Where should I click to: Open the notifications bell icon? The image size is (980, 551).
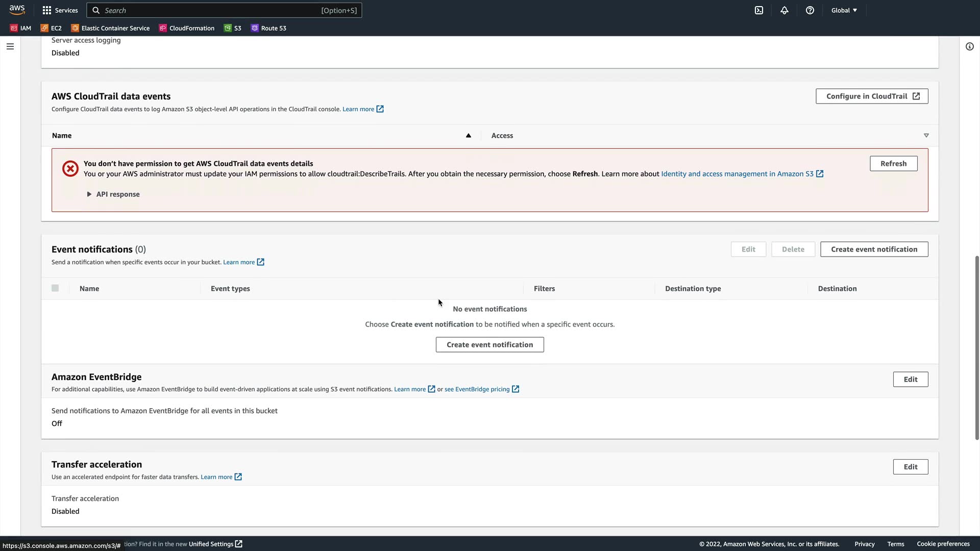click(785, 10)
